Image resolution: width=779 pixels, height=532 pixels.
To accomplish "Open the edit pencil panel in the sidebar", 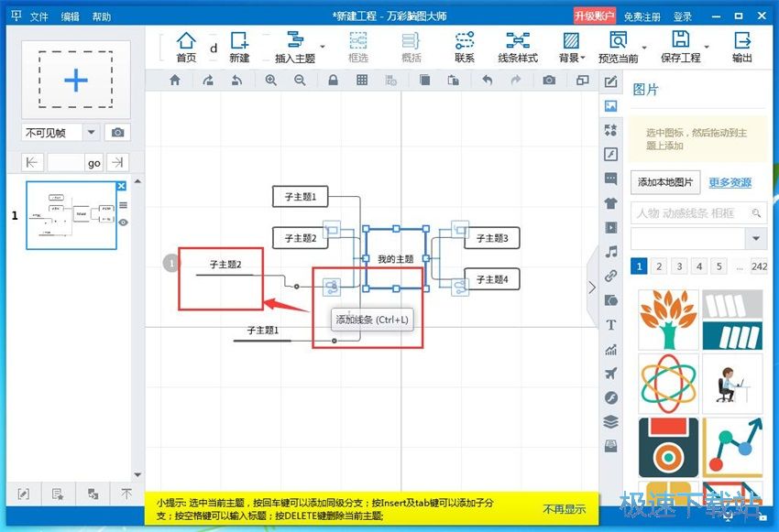I will (x=610, y=81).
